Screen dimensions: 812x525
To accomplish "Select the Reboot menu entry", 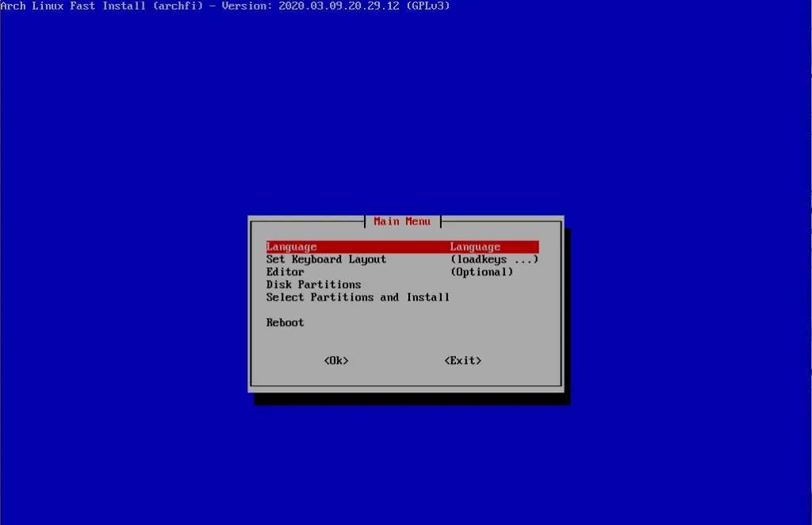I will [285, 323].
